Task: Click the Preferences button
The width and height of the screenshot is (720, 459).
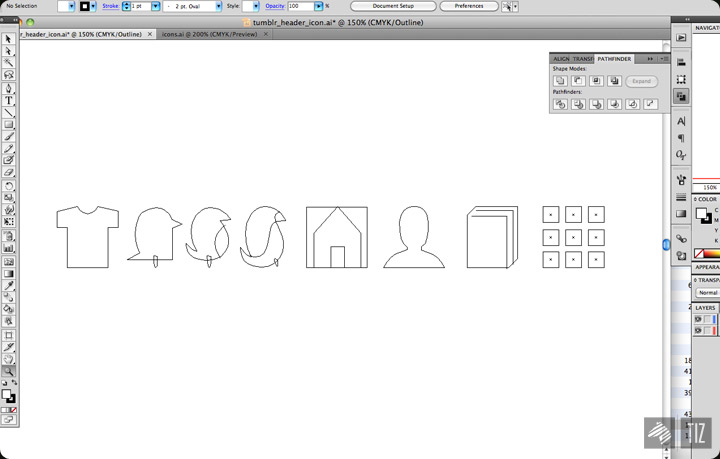Action: click(468, 6)
